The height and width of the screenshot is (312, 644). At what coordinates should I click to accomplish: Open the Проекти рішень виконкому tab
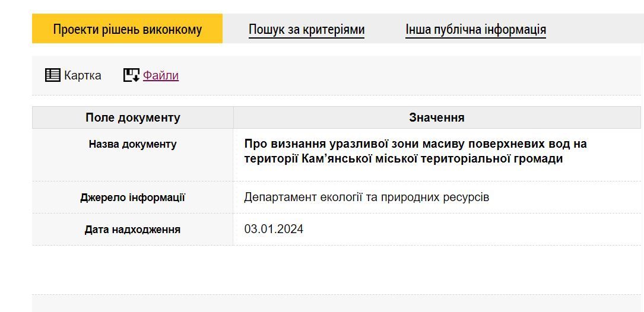pyautogui.click(x=128, y=29)
